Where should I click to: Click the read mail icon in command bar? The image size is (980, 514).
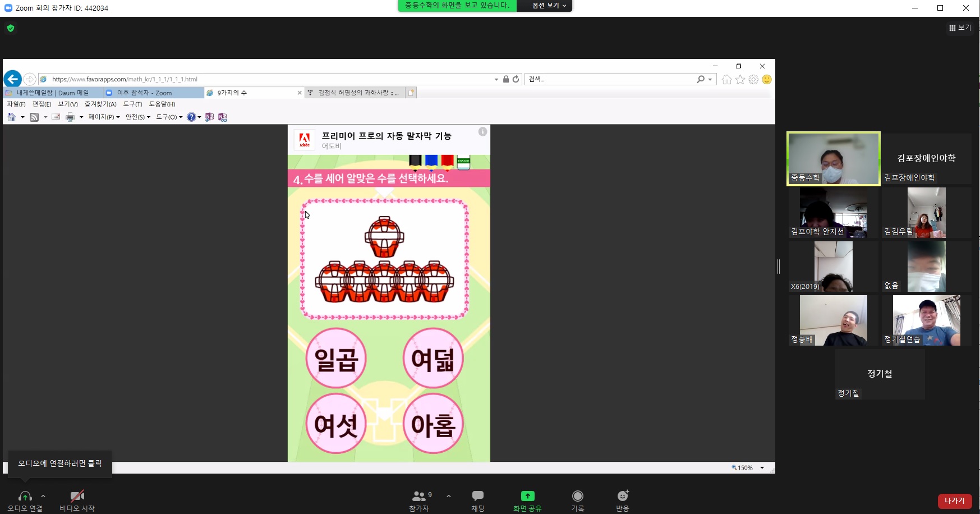[x=56, y=117]
